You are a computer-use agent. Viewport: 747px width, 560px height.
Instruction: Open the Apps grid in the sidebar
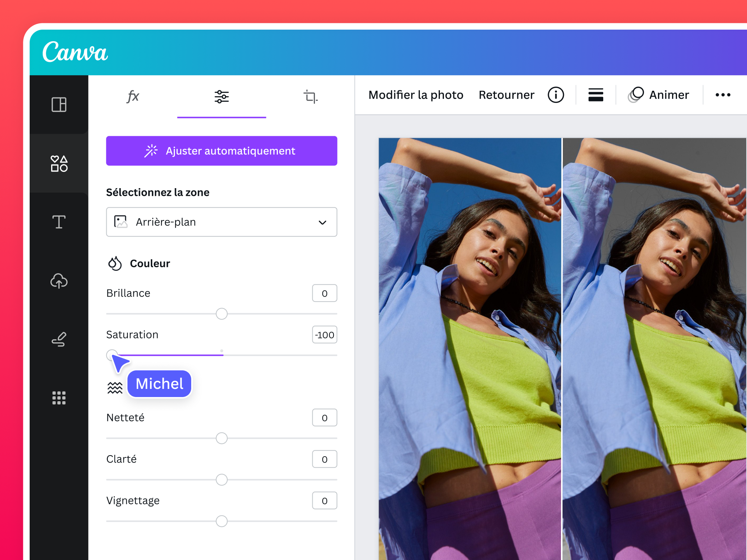[x=59, y=397]
